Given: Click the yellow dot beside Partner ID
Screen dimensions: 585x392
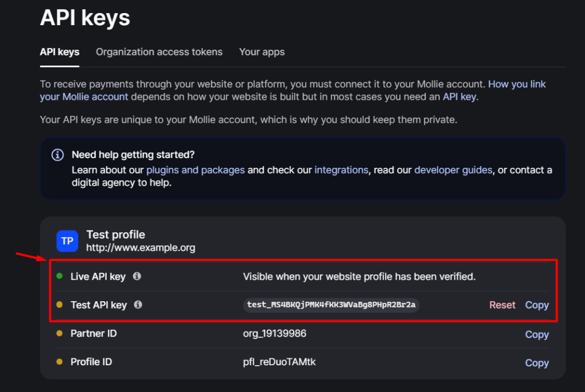Looking at the screenshot, I should pos(59,333).
